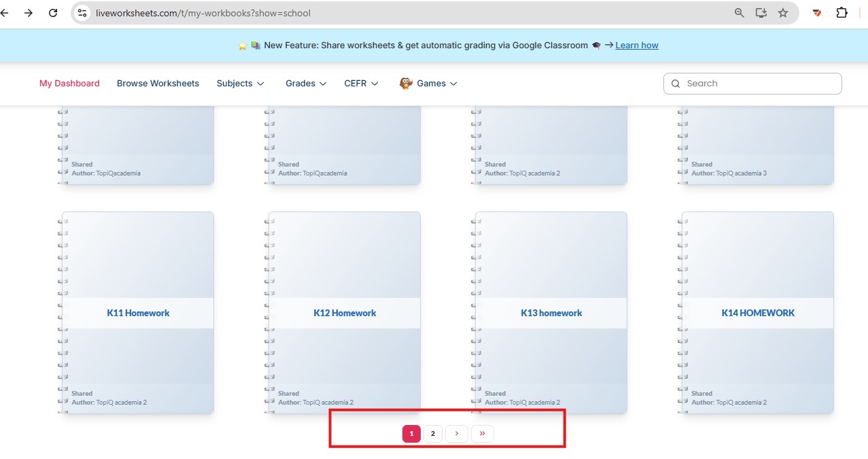868x459 pixels.
Task: Click the browser forward arrow
Action: click(28, 13)
